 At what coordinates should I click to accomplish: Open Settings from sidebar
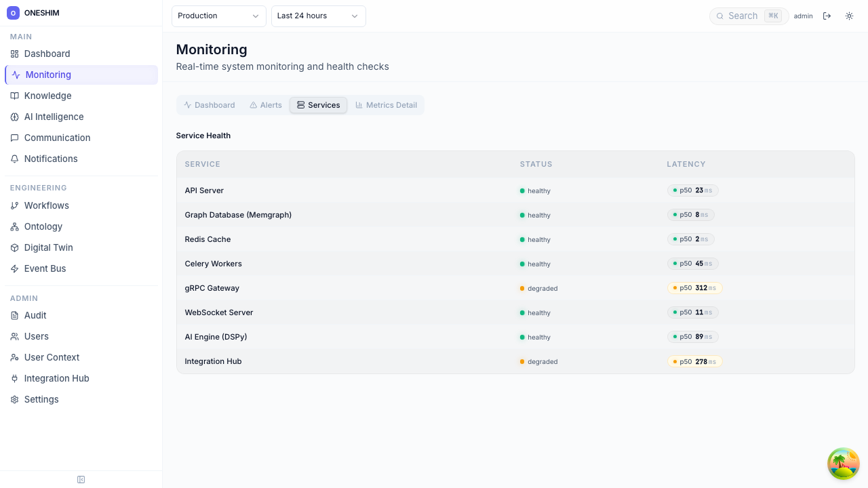41,399
